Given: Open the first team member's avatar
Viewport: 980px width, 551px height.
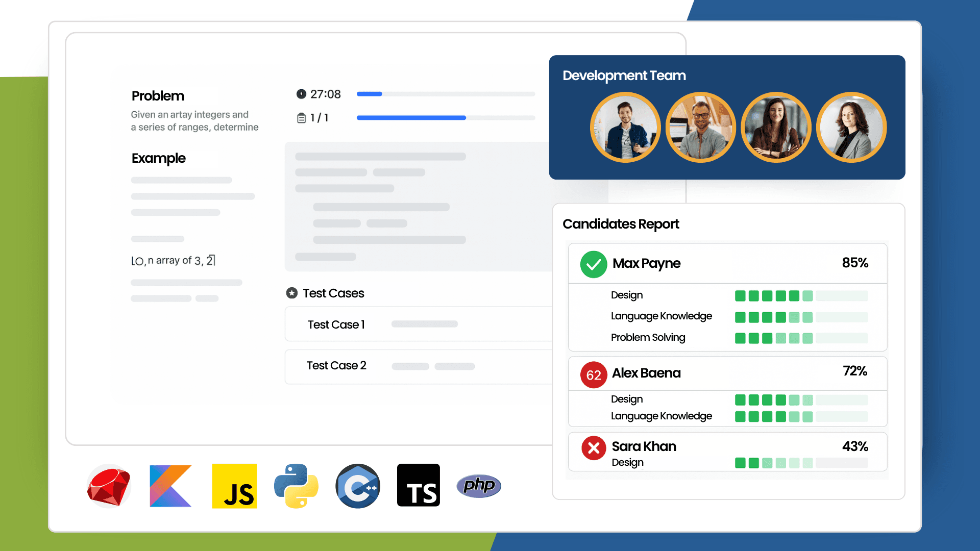Looking at the screenshot, I should click(x=625, y=127).
